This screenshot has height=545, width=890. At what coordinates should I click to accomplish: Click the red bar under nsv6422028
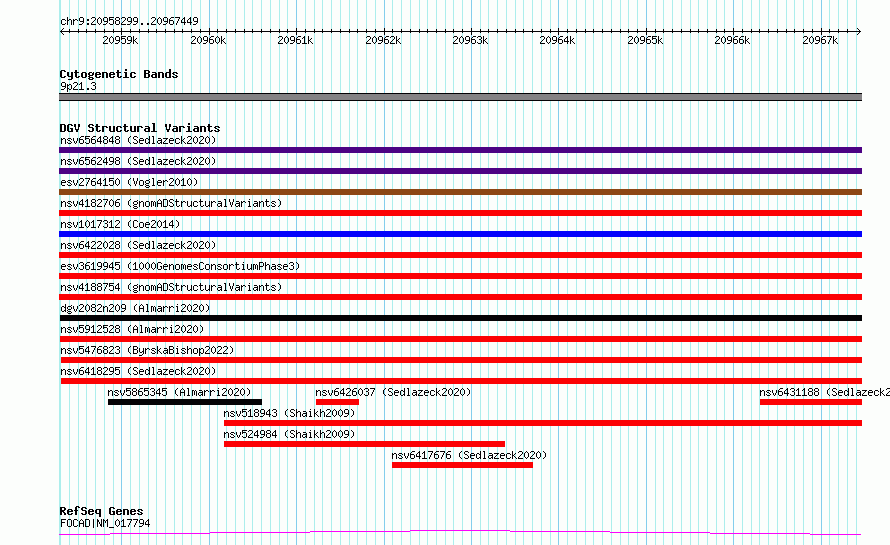coord(460,255)
